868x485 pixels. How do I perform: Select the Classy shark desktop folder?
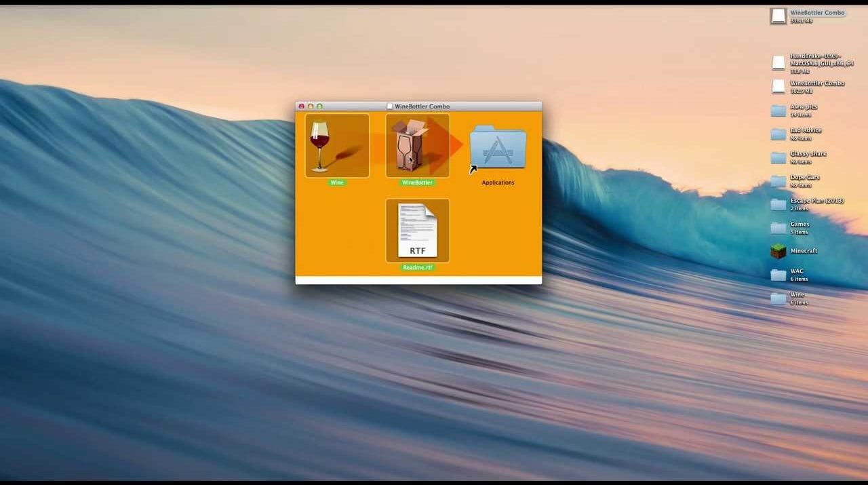[778, 157]
